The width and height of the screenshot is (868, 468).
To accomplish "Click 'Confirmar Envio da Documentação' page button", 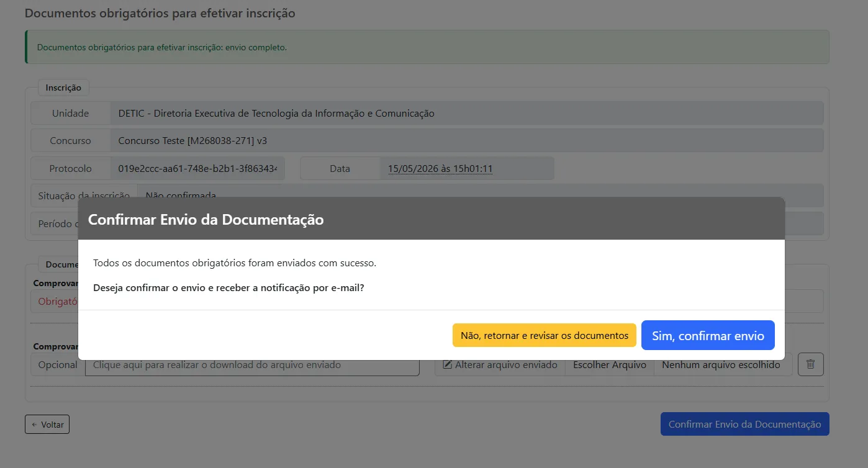I will click(x=744, y=425).
